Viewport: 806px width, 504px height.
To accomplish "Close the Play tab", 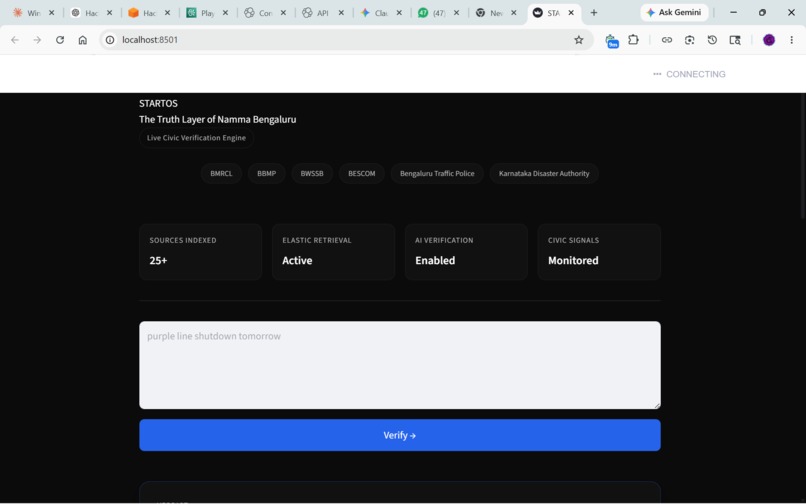I will [225, 13].
